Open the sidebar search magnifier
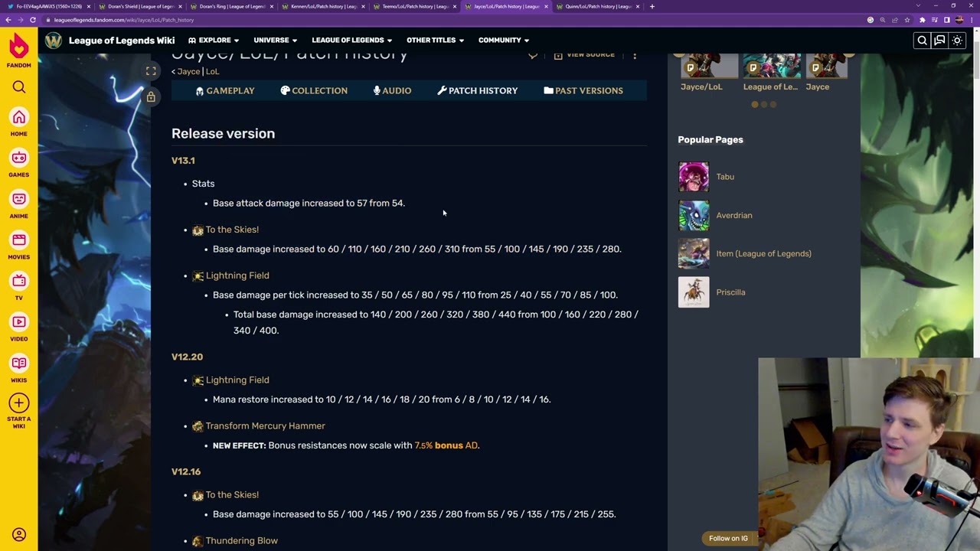The width and height of the screenshot is (980, 551). (x=18, y=87)
